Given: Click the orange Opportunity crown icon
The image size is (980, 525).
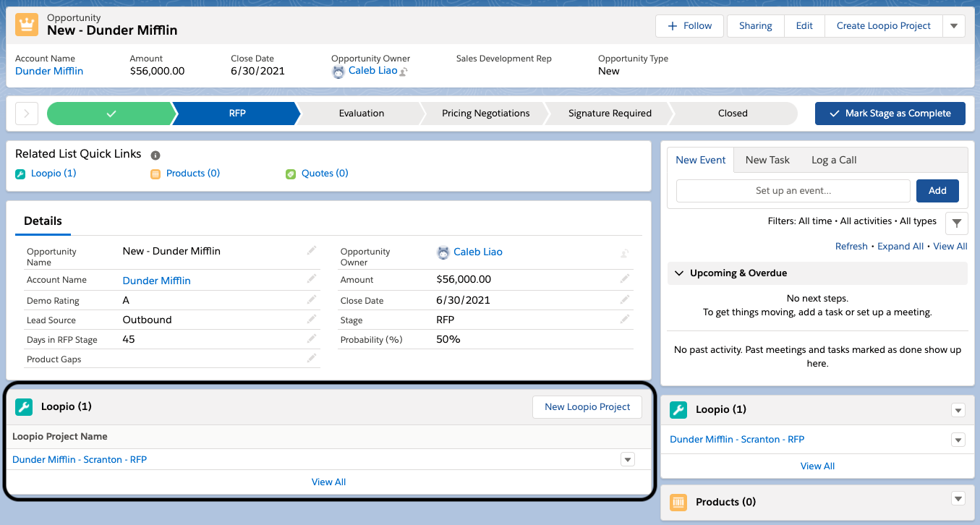Looking at the screenshot, I should (26, 25).
